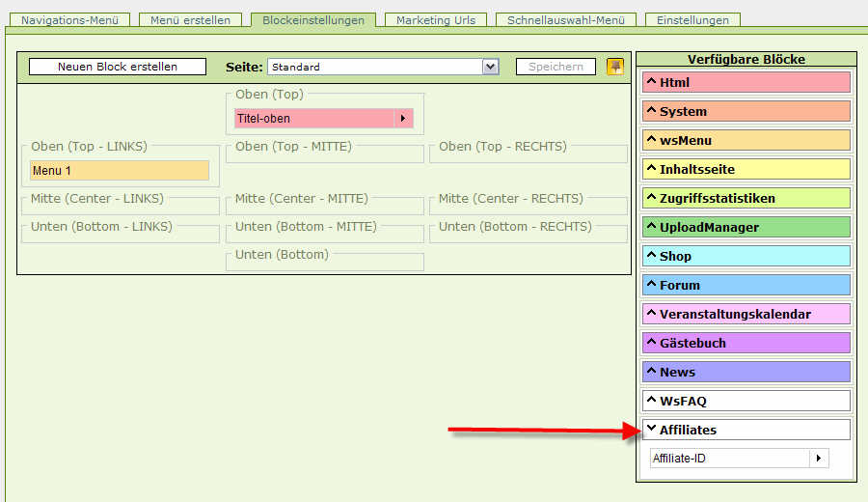Select the Menu 1 block
The image size is (868, 502).
pyautogui.click(x=119, y=171)
